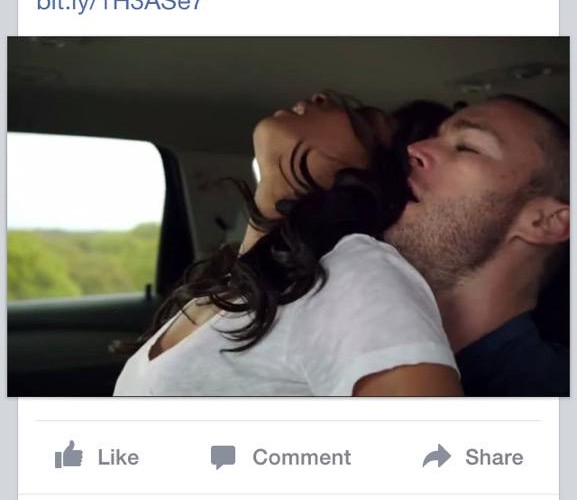Open the bit.ly link above the video
This screenshot has height=500, width=577.
pos(119,4)
